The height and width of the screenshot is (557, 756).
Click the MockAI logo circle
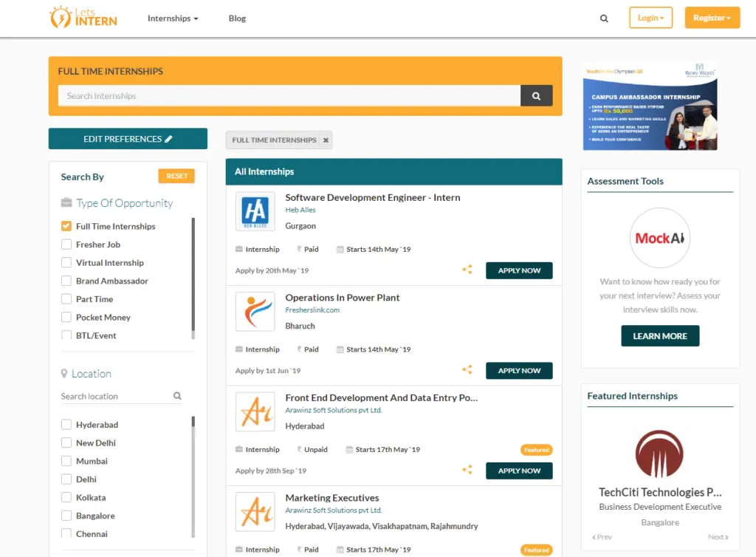[x=659, y=238]
